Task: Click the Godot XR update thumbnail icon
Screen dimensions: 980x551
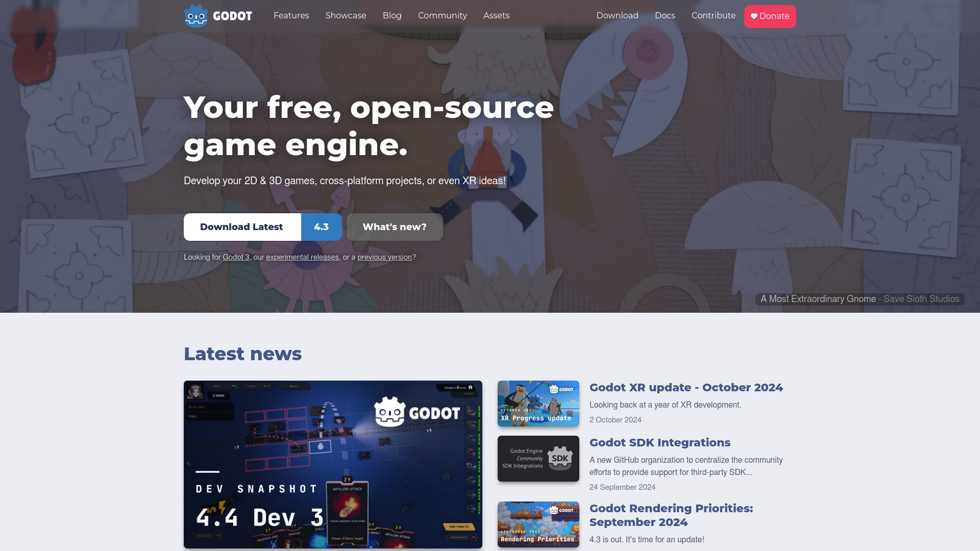Action: point(538,403)
